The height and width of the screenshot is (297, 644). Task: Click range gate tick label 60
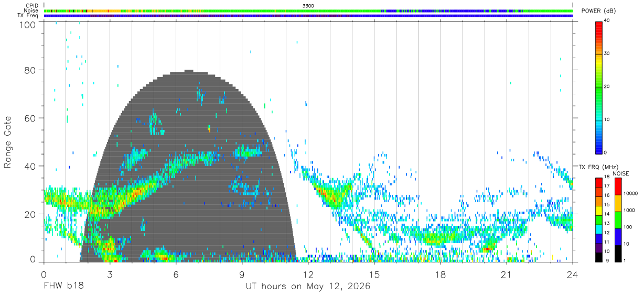pos(30,118)
